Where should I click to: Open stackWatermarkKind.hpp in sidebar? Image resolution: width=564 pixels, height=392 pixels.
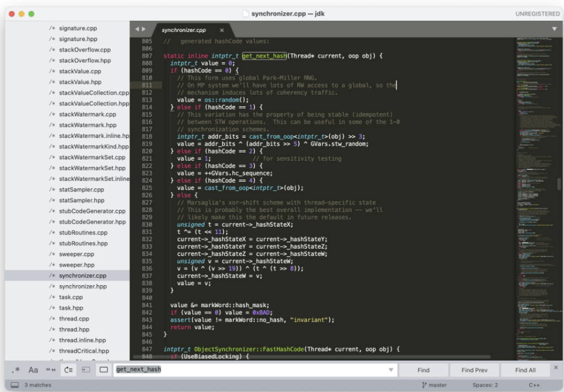pos(94,146)
